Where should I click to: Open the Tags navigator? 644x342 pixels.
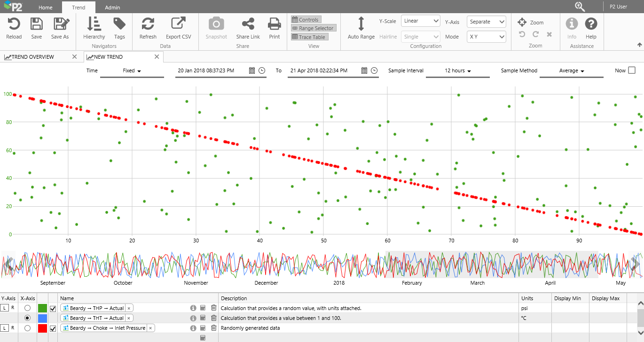pos(119,24)
